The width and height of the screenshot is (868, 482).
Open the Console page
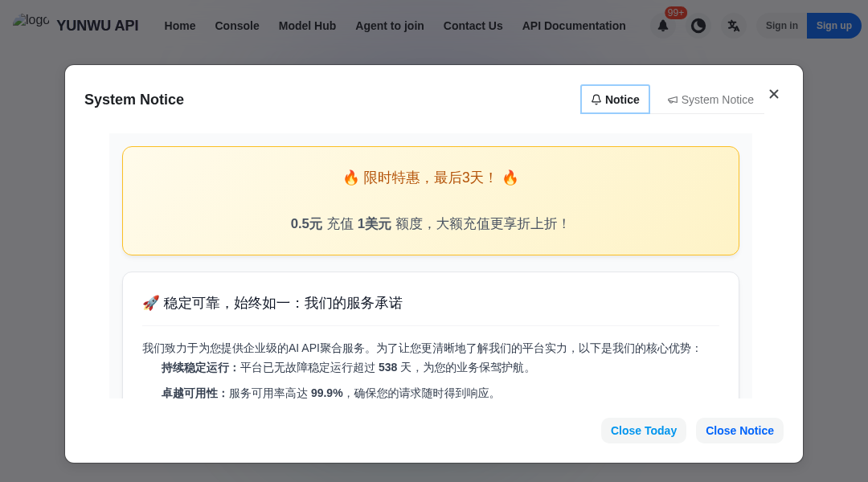(237, 26)
